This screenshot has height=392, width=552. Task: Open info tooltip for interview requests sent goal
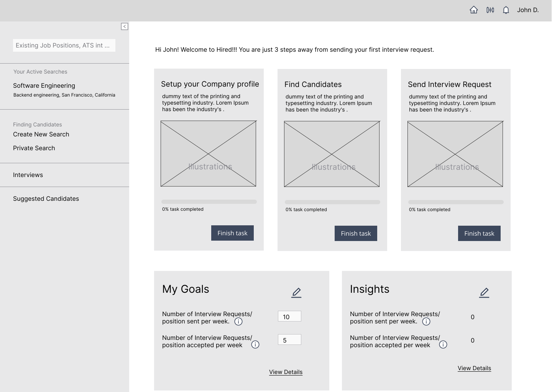pos(238,321)
